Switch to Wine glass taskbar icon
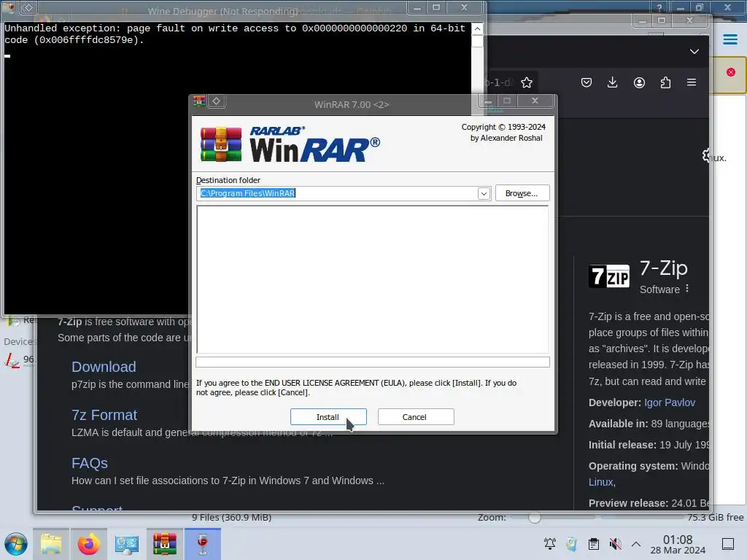 203,544
